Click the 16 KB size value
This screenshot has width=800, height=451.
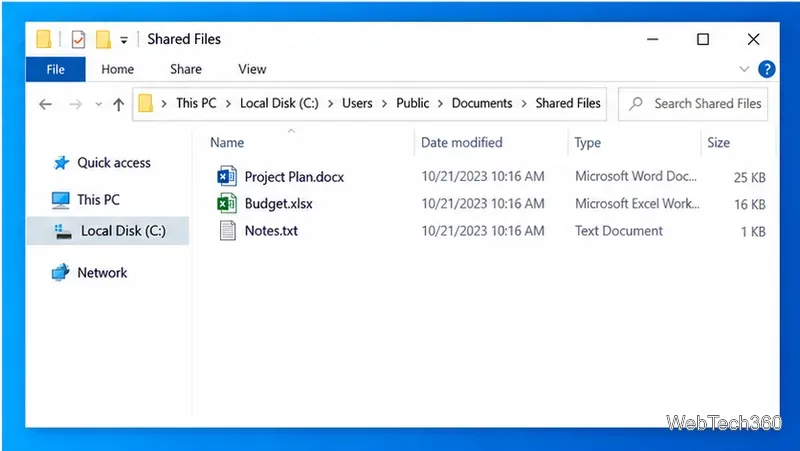tap(749, 205)
